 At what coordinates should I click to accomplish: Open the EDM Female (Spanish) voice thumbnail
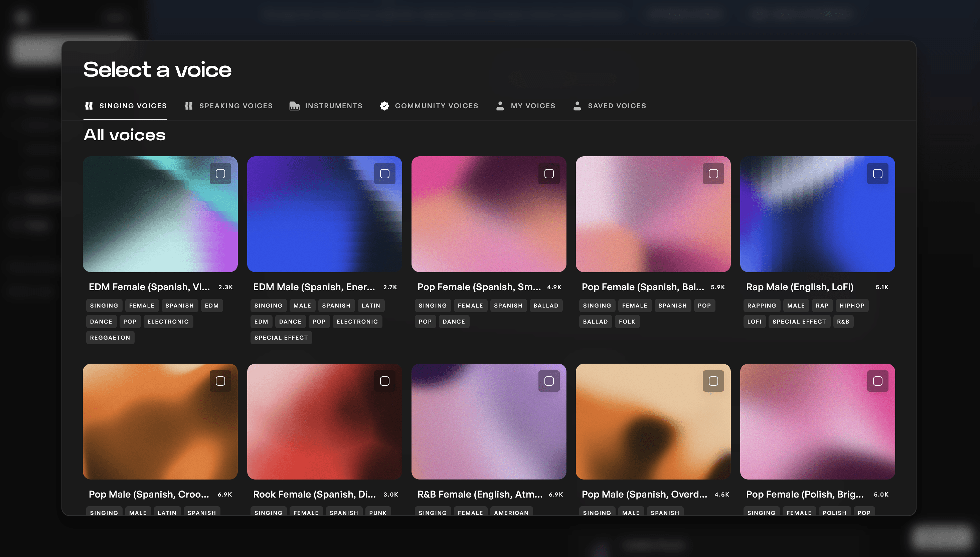coord(160,214)
